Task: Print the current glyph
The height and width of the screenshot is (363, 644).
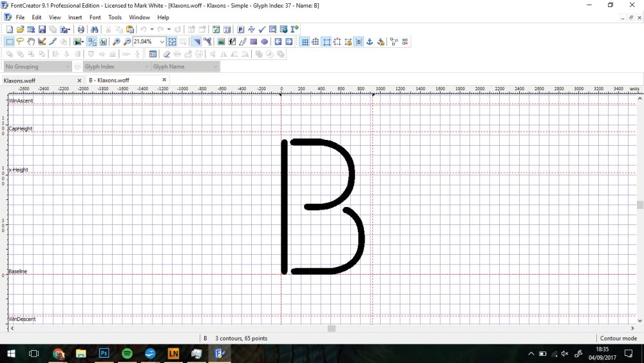Action: pos(81,29)
